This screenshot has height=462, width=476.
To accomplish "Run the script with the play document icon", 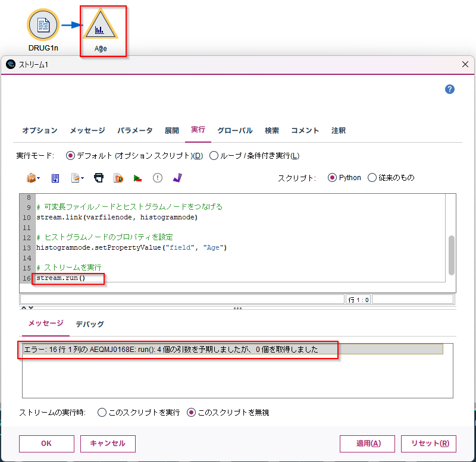I will point(118,178).
